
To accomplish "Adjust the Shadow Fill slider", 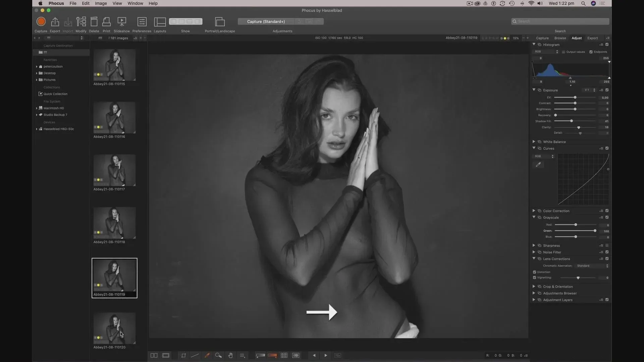I will (571, 121).
